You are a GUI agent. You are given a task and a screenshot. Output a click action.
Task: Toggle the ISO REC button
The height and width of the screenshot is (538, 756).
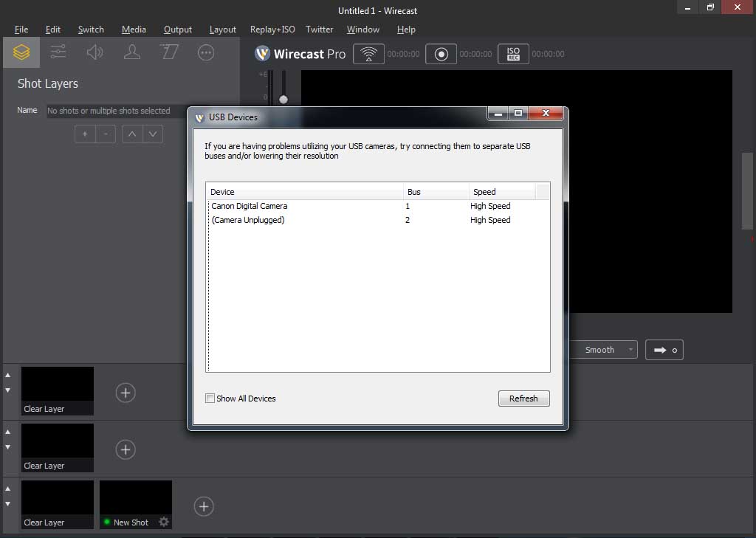coord(514,54)
